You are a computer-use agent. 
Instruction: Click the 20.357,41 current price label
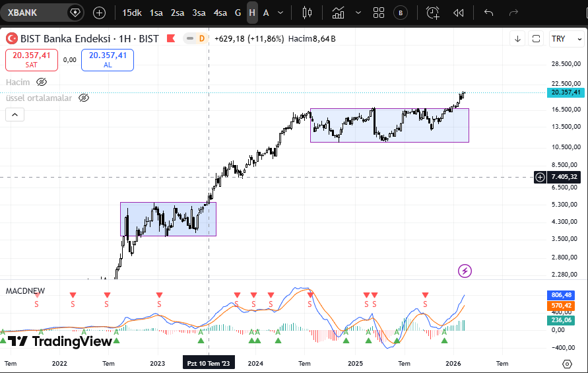coord(566,92)
